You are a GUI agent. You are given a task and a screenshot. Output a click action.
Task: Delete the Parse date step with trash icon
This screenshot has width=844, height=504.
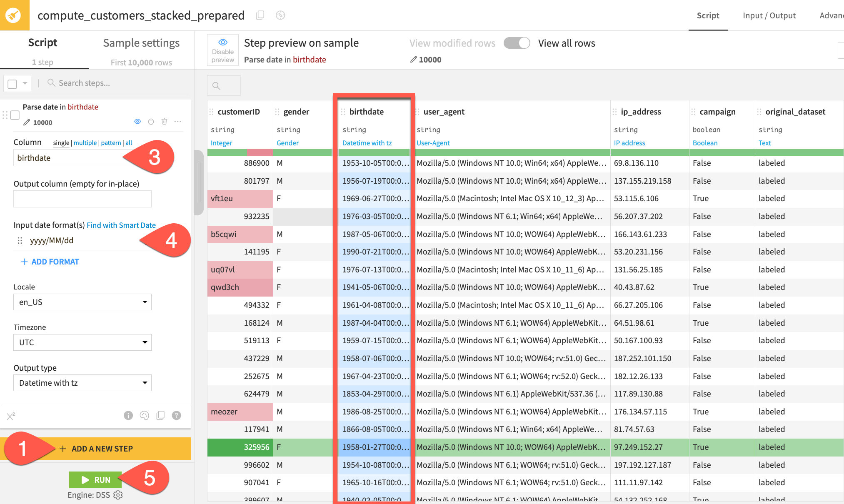click(x=164, y=122)
